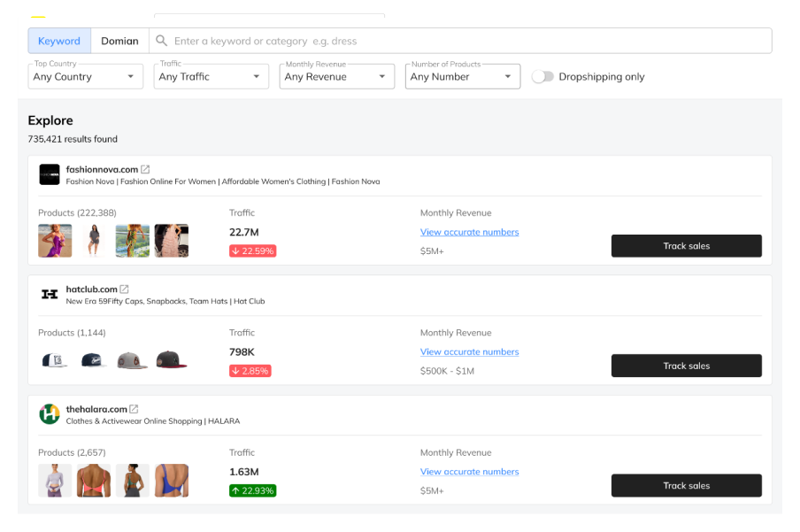The width and height of the screenshot is (800, 532).
Task: Click the 798K traffic value
Action: pyautogui.click(x=242, y=351)
